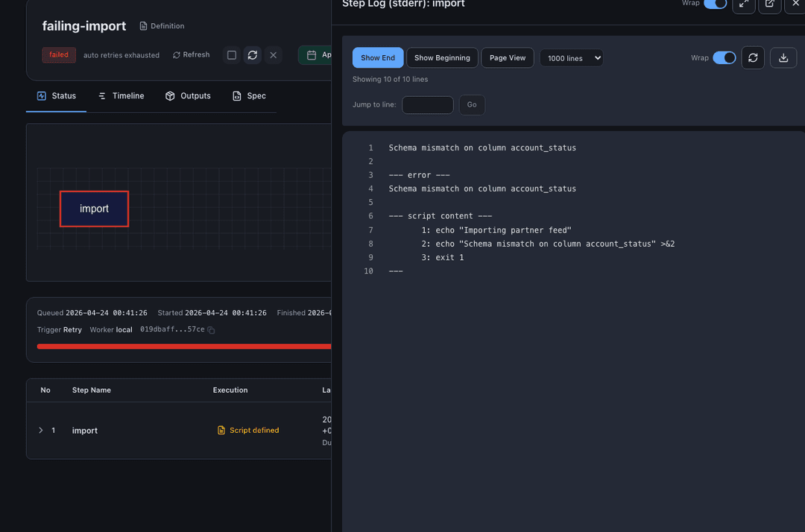Click the stop square icon in the run header

pos(232,55)
